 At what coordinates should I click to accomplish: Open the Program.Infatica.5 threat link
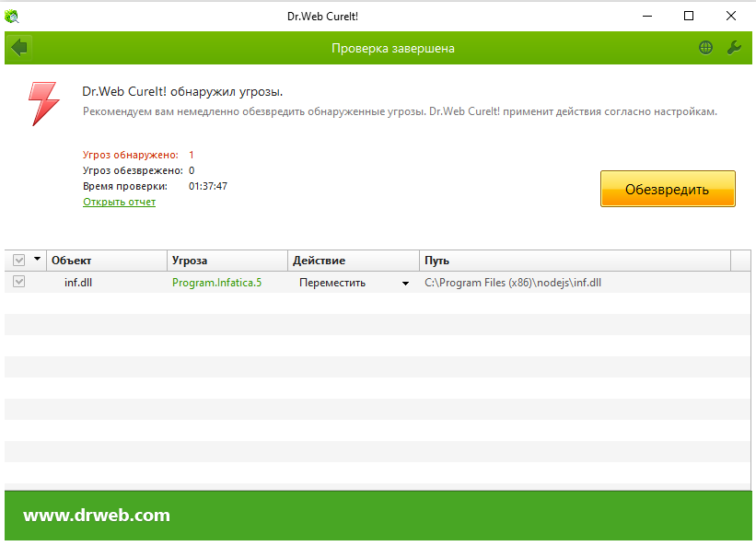pyautogui.click(x=217, y=283)
